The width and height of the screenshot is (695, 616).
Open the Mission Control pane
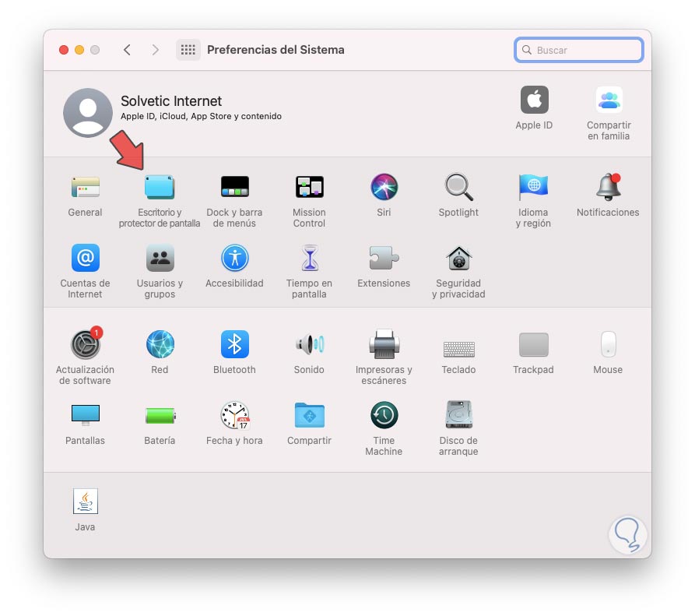coord(310,187)
